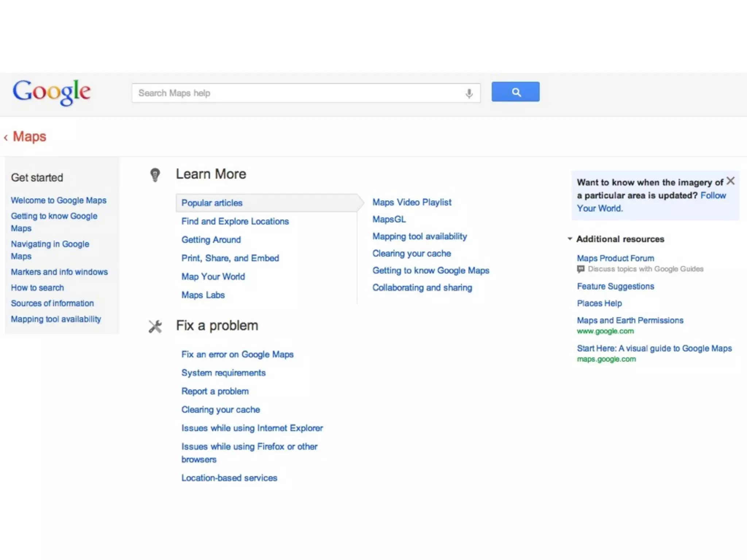Open the Welcome to Google Maps link

[59, 200]
